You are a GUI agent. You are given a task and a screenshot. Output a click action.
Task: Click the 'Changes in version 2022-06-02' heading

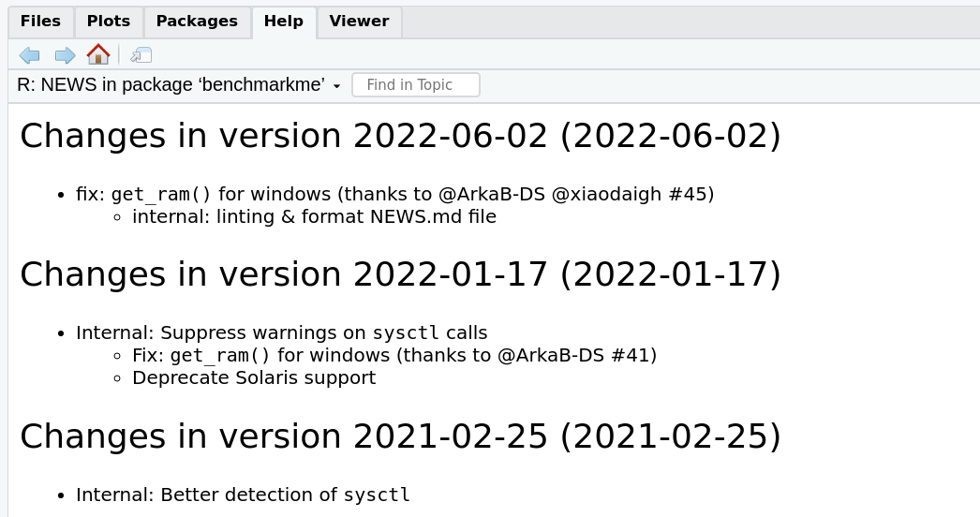tap(401, 136)
